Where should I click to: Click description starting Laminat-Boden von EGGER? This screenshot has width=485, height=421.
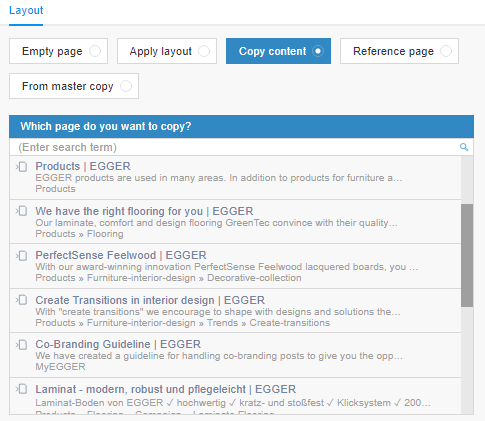(x=233, y=403)
